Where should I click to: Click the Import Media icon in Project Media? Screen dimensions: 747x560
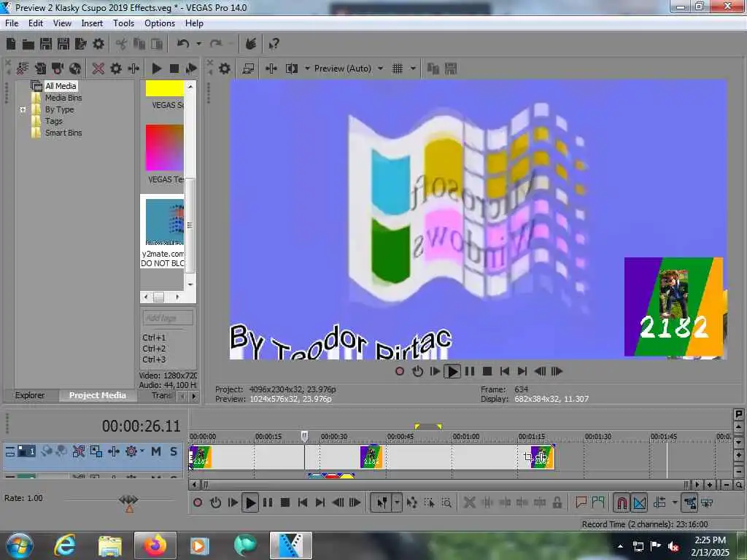pos(41,69)
